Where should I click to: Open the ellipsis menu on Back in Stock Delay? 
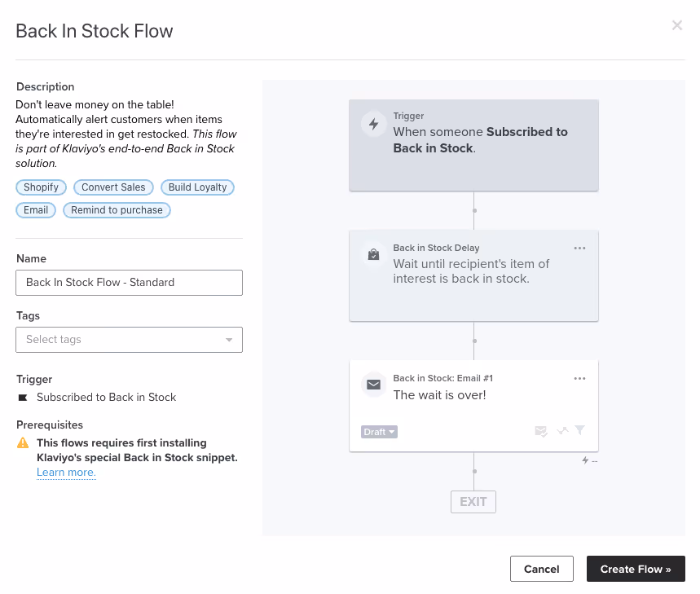tap(579, 248)
